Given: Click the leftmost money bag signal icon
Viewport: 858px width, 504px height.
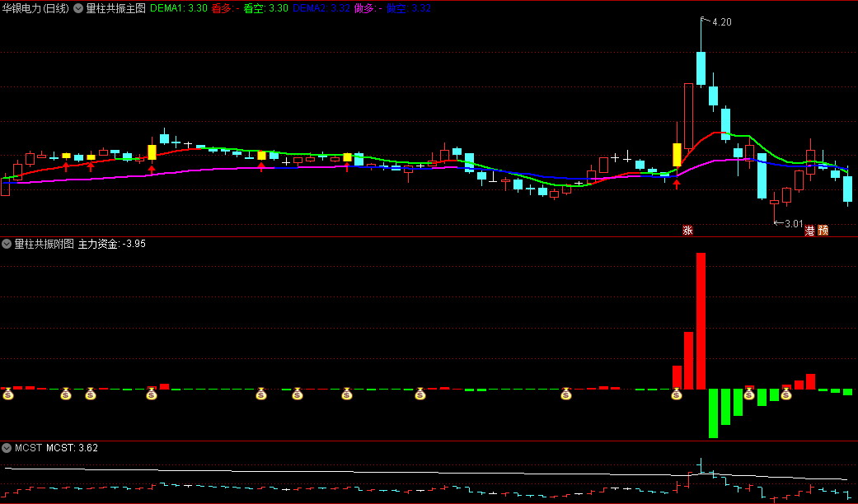Looking at the screenshot, I should pos(8,394).
